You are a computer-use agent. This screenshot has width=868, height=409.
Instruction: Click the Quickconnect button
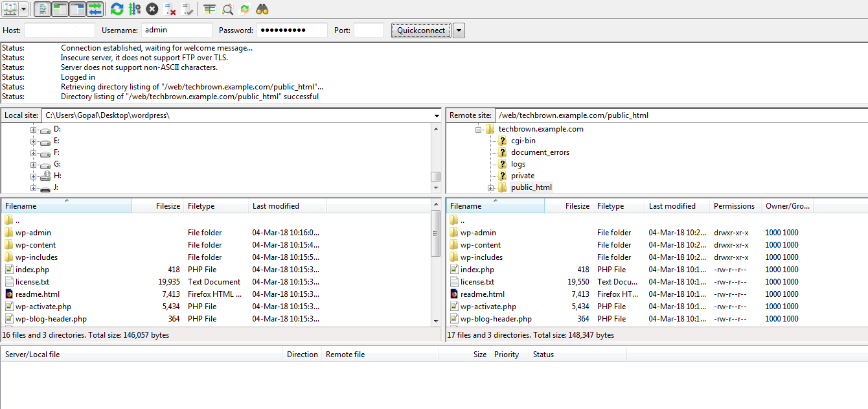point(421,30)
